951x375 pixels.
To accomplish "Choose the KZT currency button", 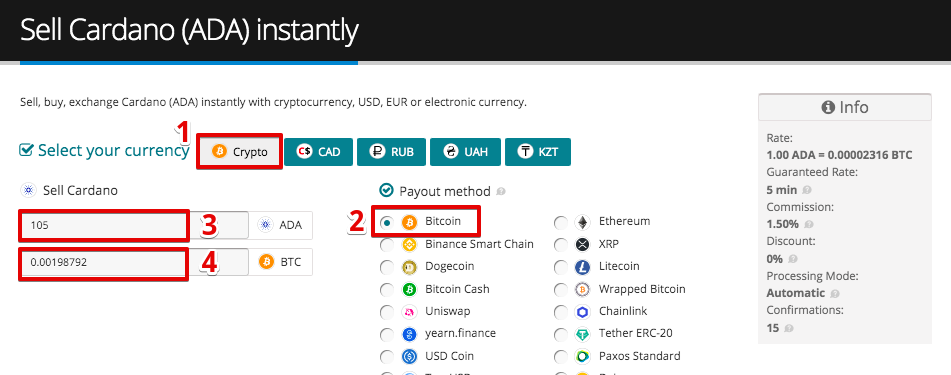I will coord(537,152).
